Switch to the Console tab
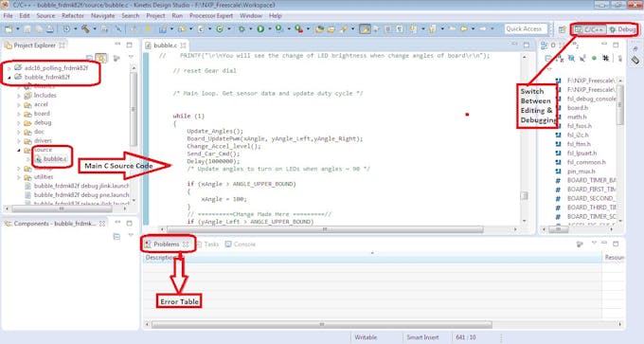This screenshot has width=644, height=344. [241, 244]
